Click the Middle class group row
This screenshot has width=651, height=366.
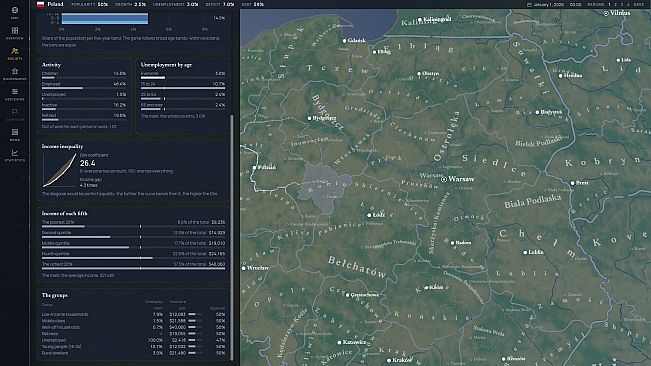point(133,321)
